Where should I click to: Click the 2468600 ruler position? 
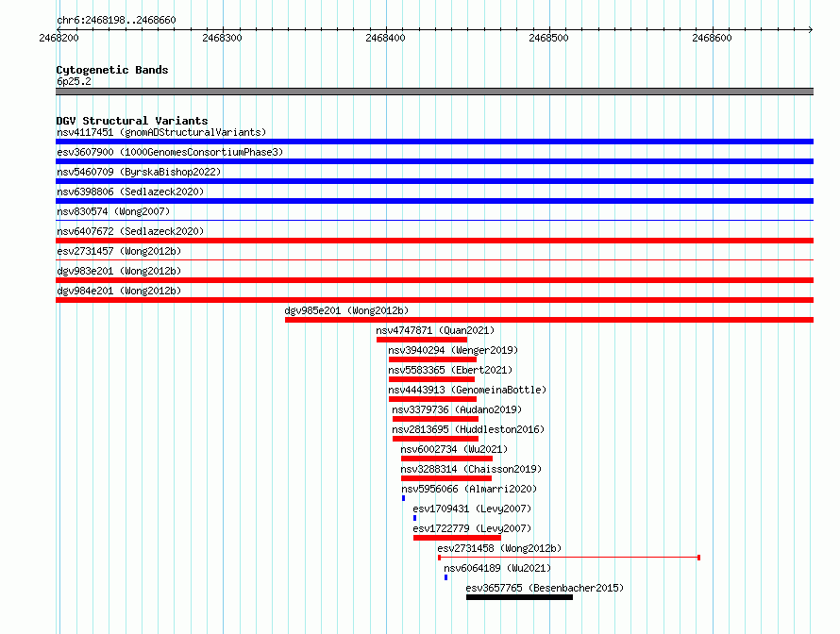click(712, 38)
